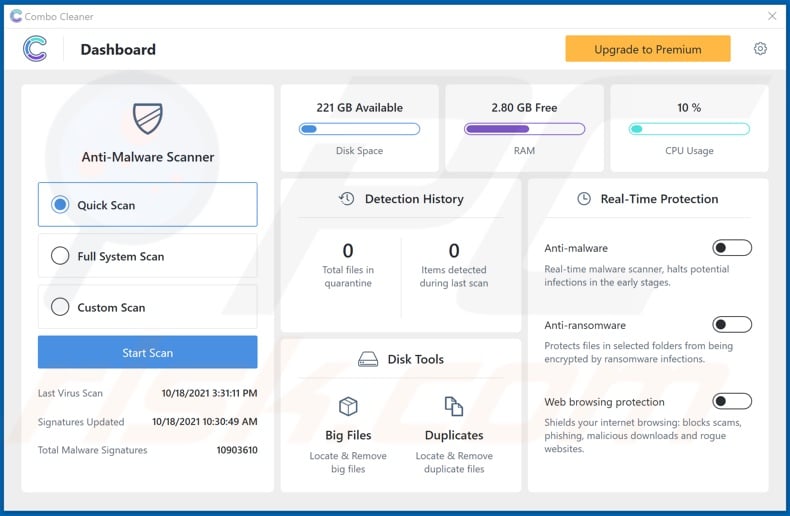Click the Real-Time Protection clock icon

[584, 199]
